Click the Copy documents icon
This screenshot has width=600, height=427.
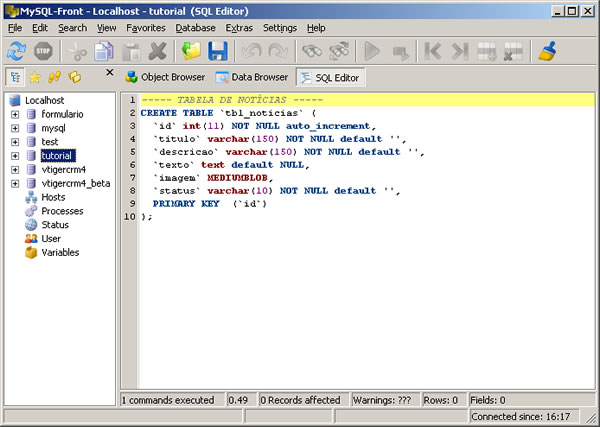[x=104, y=51]
